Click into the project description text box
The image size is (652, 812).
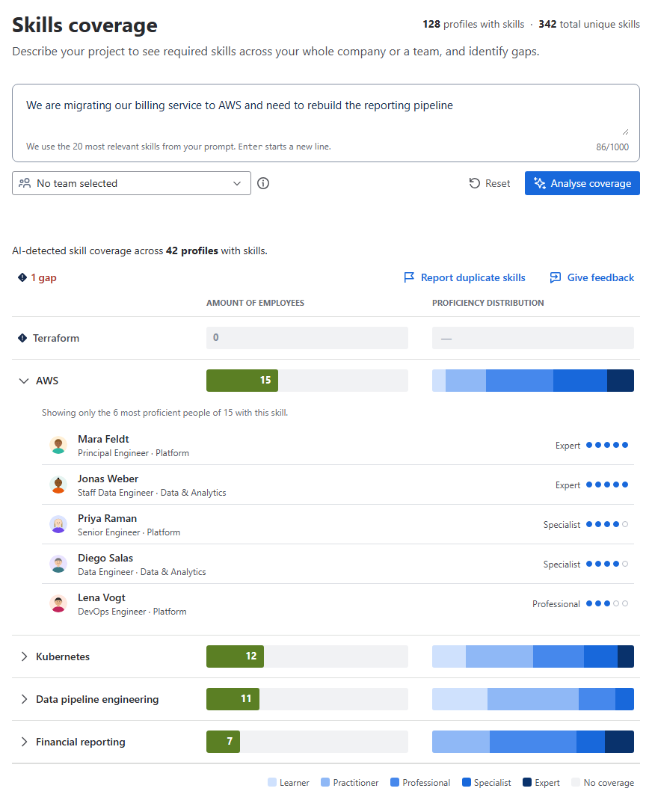point(326,123)
